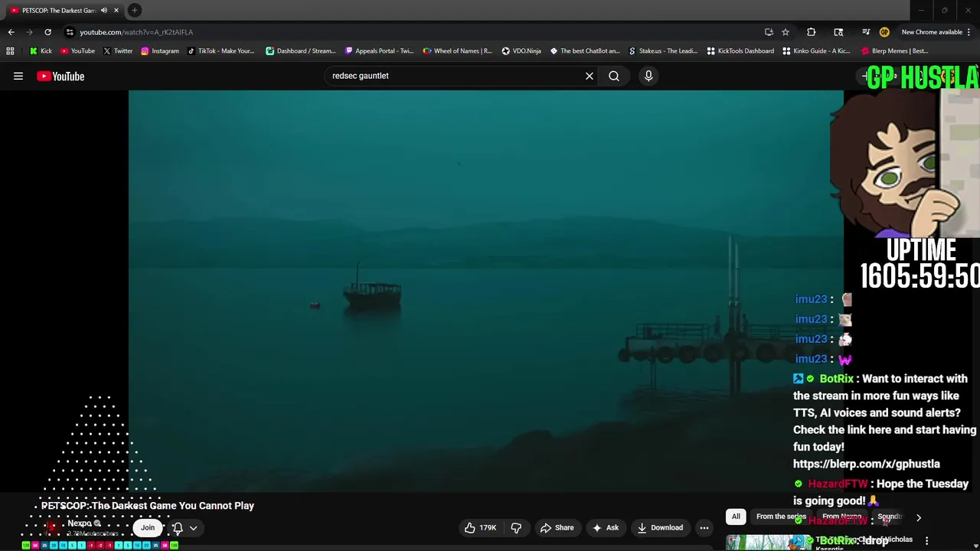
Task: Click the search magnifier button
Action: 614,76
